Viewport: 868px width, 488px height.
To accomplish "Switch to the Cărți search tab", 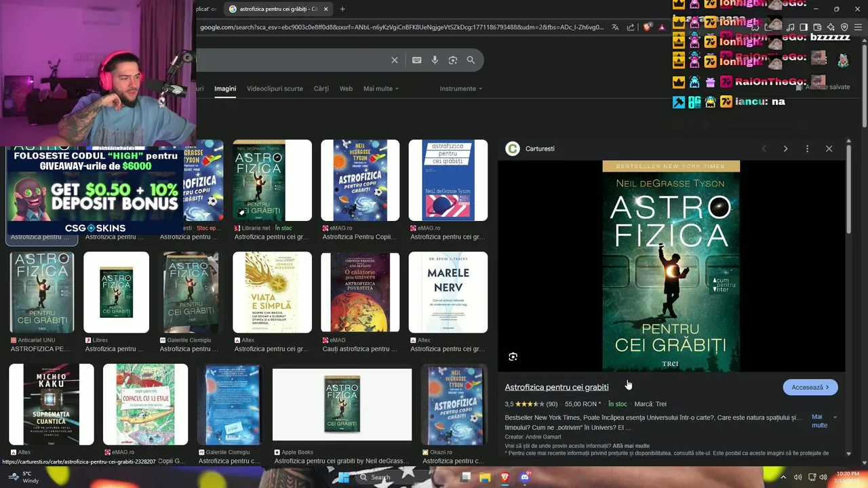I will tap(321, 89).
